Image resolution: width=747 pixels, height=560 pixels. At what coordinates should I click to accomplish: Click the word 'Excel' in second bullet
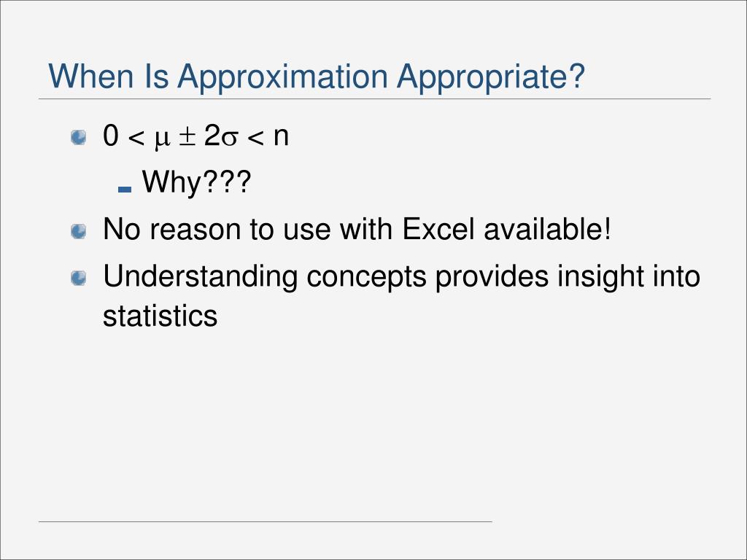(438, 229)
